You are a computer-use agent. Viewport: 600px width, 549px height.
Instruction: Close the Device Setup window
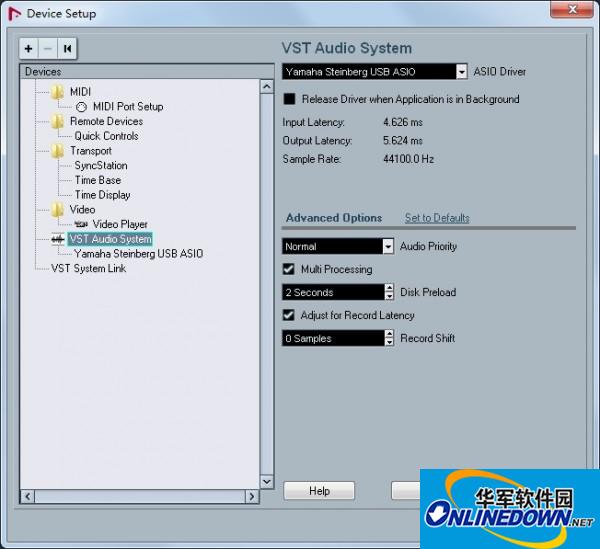pyautogui.click(x=572, y=9)
